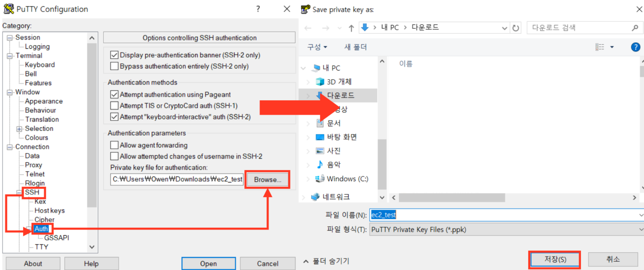This screenshot has width=644, height=270.
Task: Open the view options dropdown arrow
Action: point(612,47)
